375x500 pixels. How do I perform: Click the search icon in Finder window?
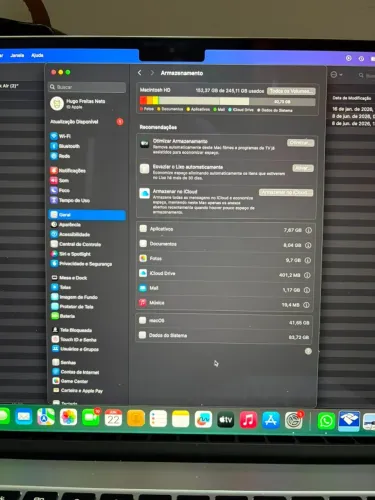(x=361, y=76)
